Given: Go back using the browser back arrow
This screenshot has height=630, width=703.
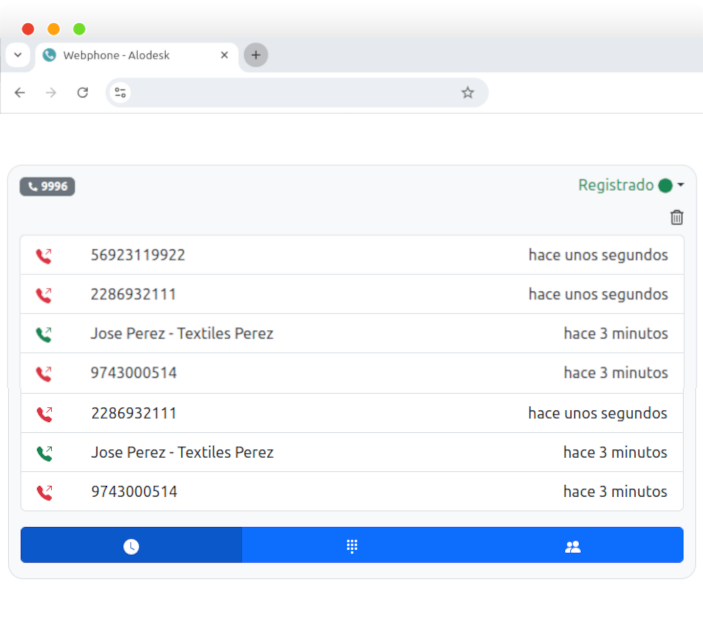Looking at the screenshot, I should point(20,93).
